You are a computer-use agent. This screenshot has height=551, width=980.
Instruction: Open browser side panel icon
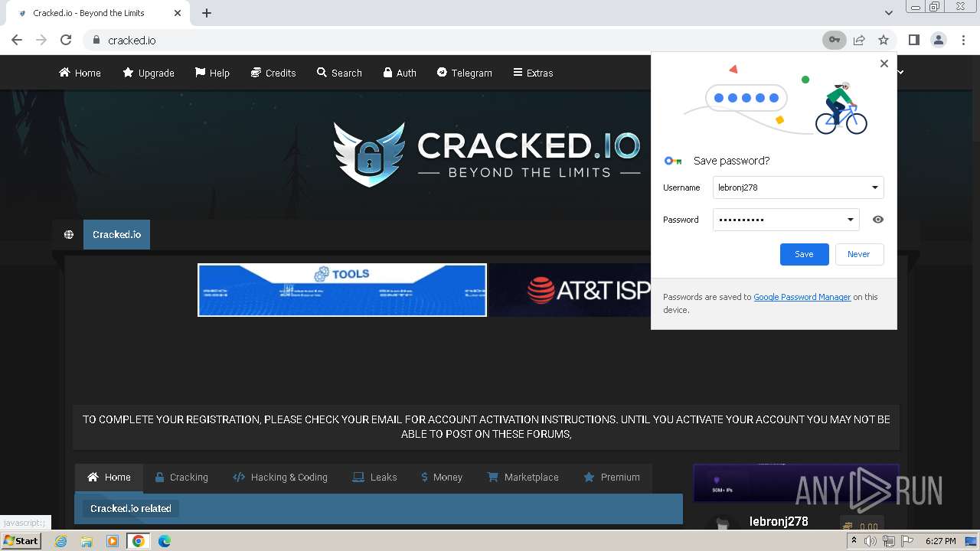point(913,40)
